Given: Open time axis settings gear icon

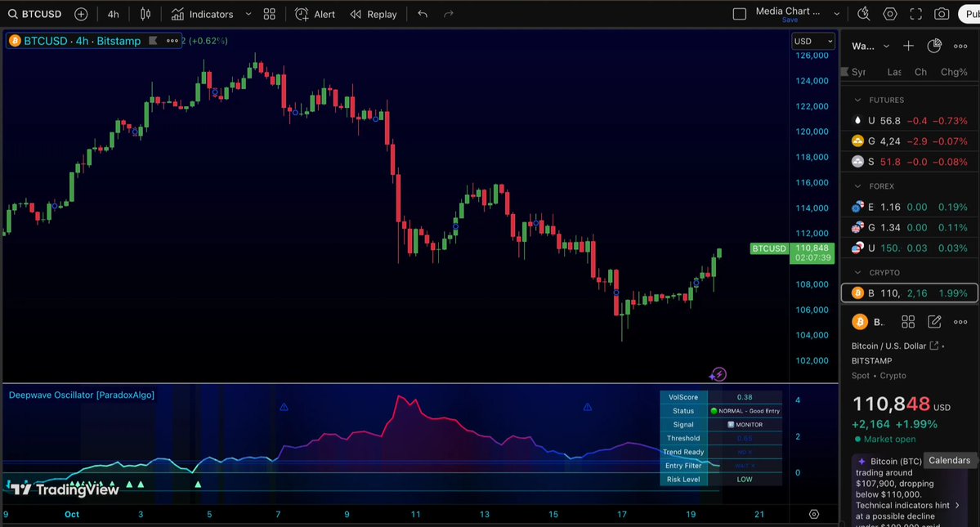Looking at the screenshot, I should (814, 514).
